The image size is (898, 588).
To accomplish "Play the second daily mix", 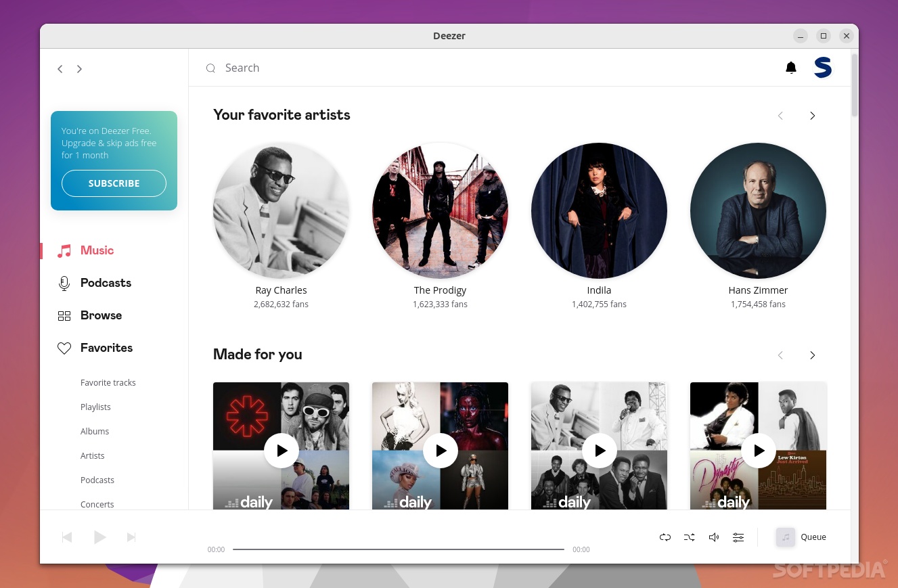I will click(441, 451).
